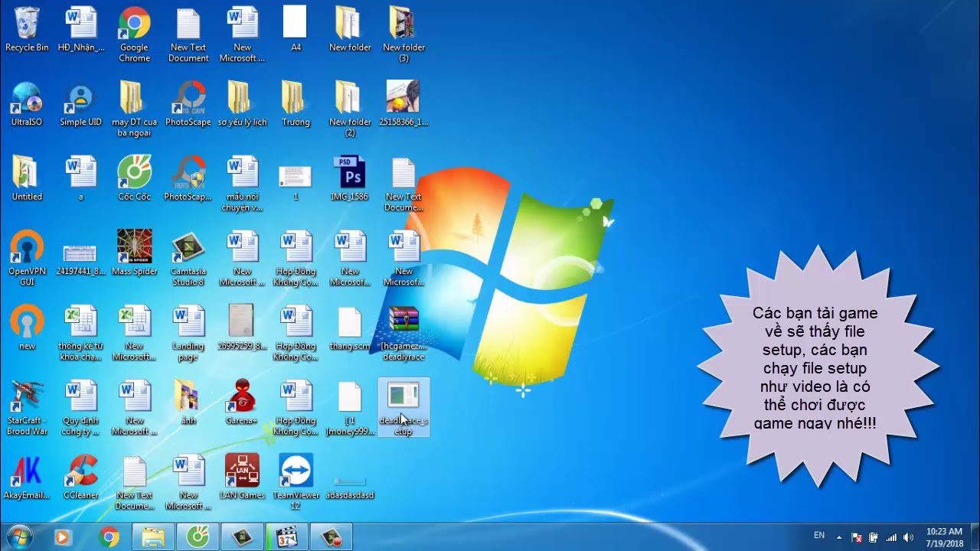980x551 pixels.
Task: Select the 'mẫu nói chuyện' Word document
Action: (x=242, y=184)
